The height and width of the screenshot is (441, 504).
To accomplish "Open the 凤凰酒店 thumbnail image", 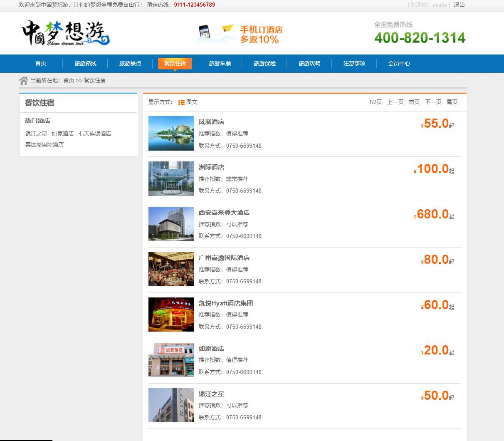I will [x=171, y=133].
